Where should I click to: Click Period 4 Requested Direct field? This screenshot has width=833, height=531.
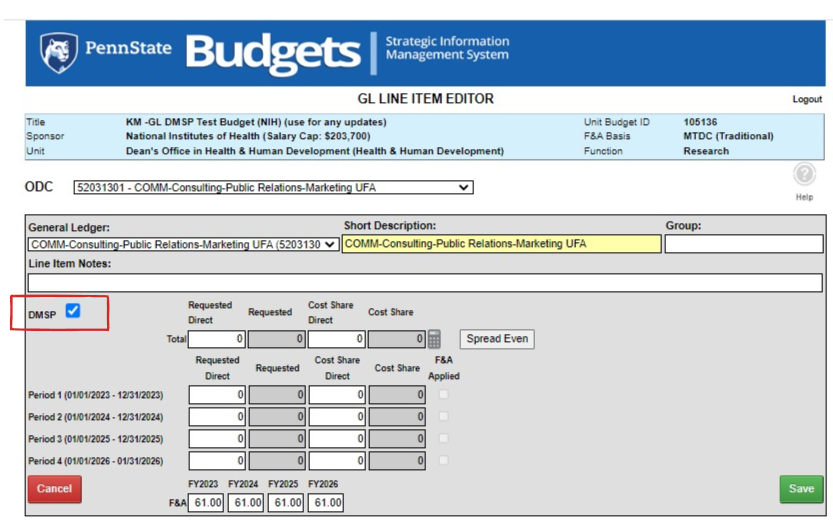pyautogui.click(x=217, y=460)
